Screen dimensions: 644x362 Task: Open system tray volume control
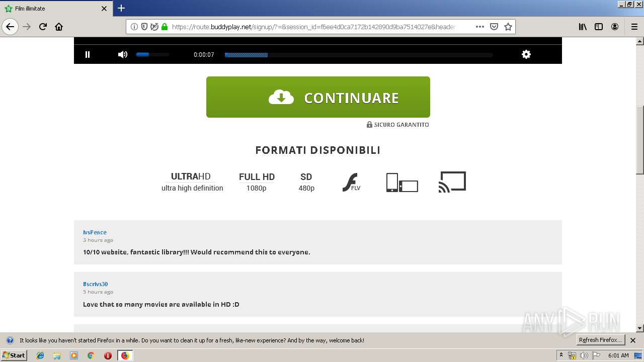(584, 355)
